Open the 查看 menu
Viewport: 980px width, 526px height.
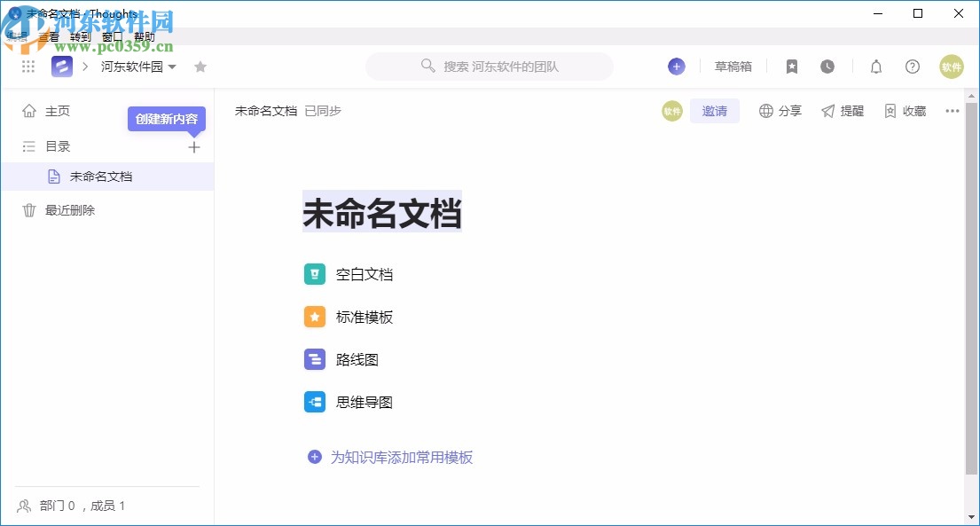50,36
